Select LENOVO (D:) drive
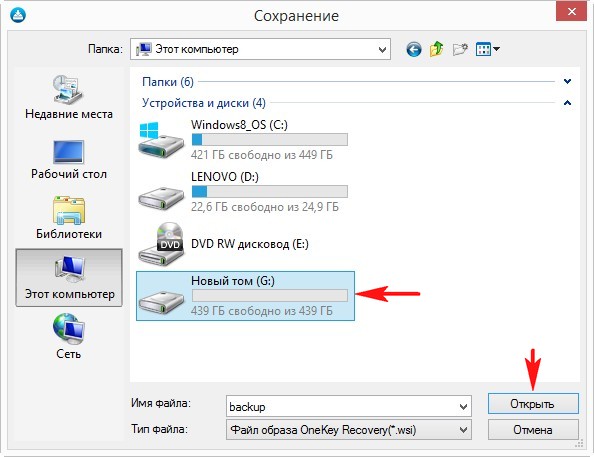This screenshot has height=457, width=594. pyautogui.click(x=243, y=191)
